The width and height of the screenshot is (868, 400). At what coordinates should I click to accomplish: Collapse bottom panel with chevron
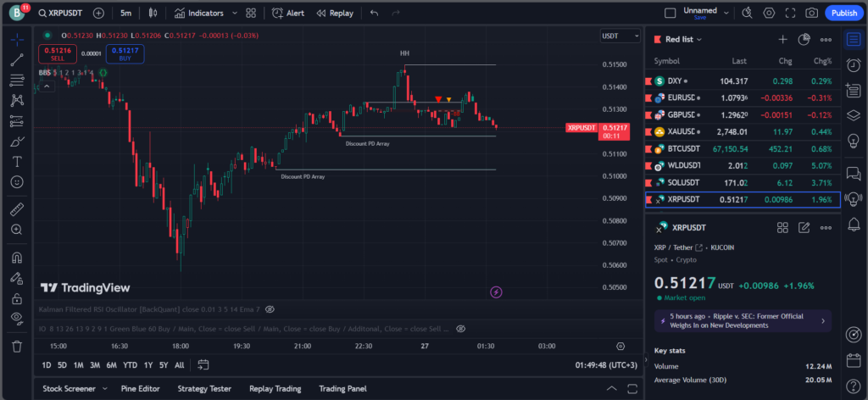[x=612, y=388]
